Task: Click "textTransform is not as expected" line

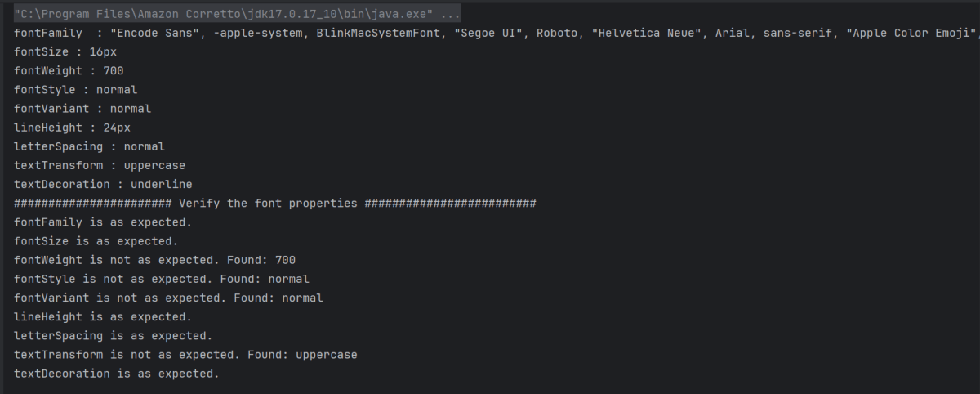Action: (x=185, y=355)
